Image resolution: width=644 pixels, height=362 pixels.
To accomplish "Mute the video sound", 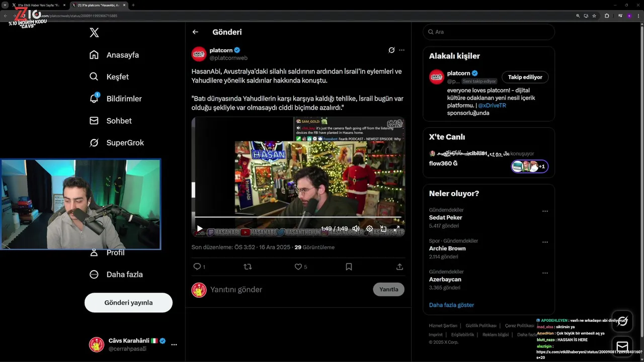I will click(x=356, y=228).
